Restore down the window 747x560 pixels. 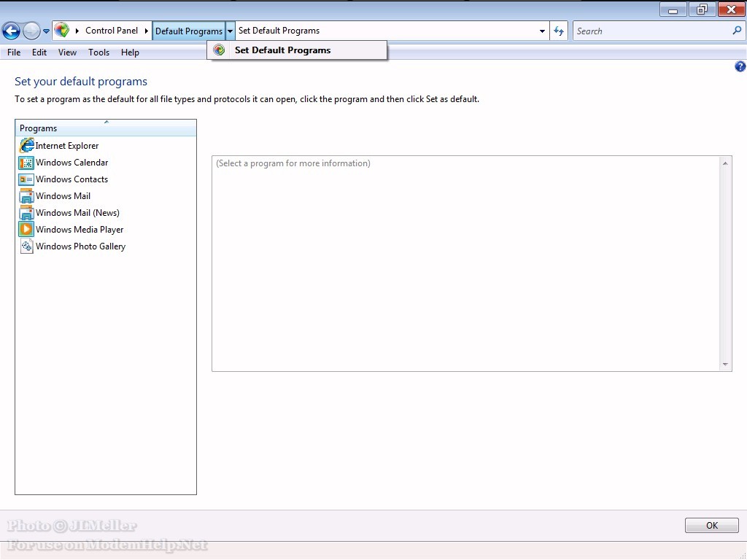pyautogui.click(x=702, y=9)
